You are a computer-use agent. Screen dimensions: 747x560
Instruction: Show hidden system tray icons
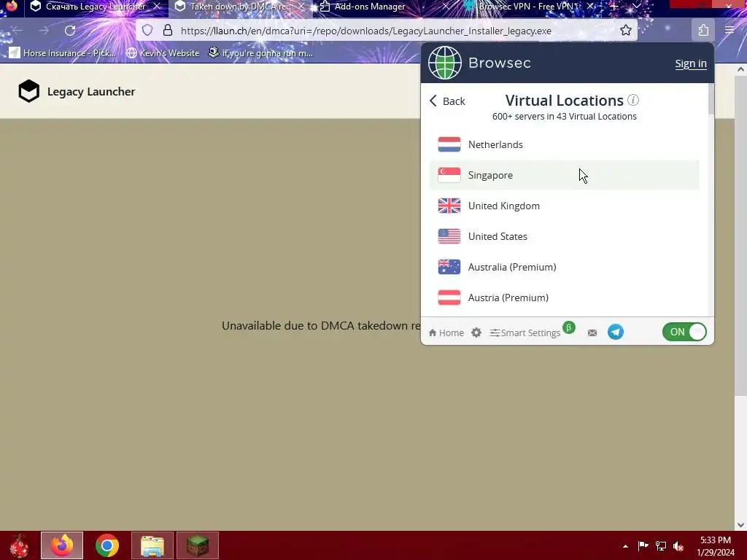point(625,546)
